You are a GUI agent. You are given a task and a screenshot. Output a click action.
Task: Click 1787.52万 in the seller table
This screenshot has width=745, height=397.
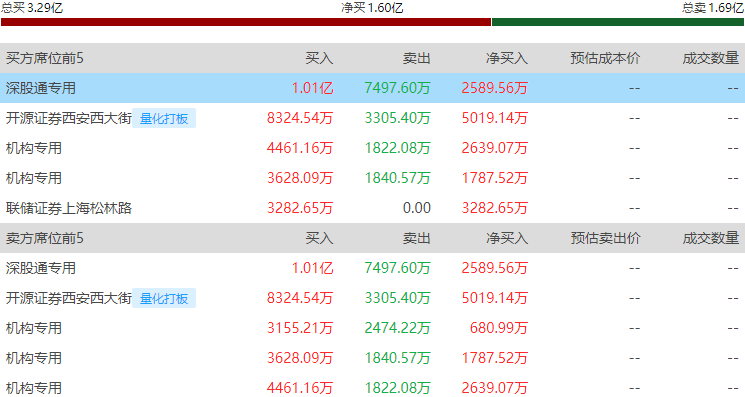(495, 358)
